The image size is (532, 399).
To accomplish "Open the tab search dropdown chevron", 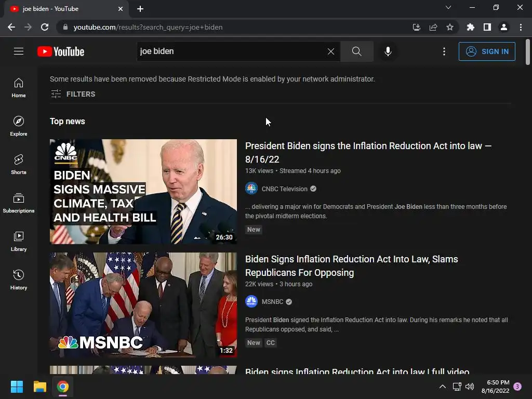I will click(448, 7).
